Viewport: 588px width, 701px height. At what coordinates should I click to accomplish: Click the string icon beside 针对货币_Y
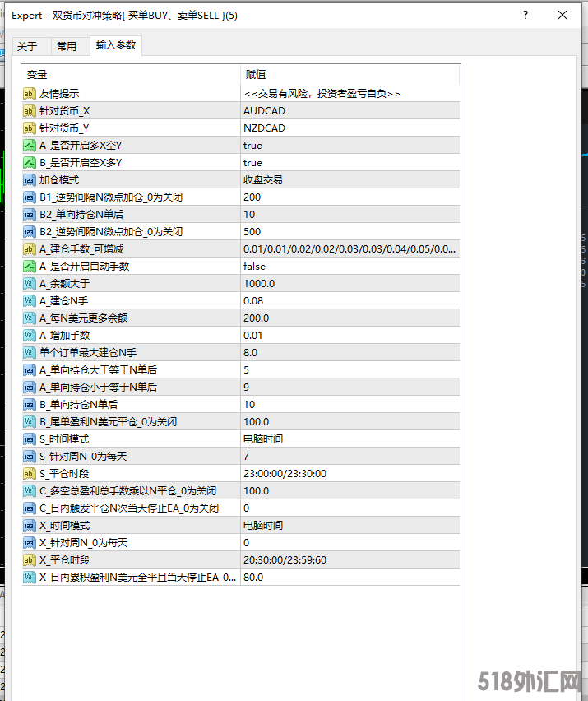point(29,128)
